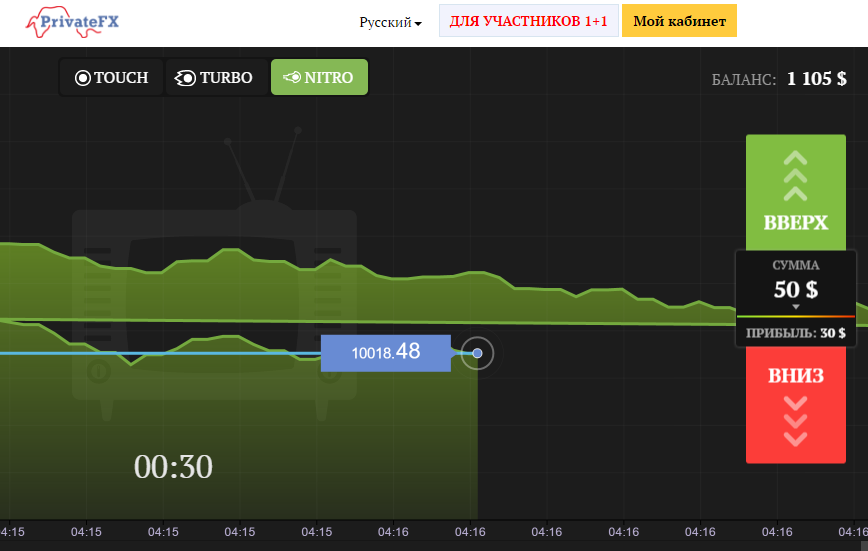Click the small arrow under 50 $

tap(795, 307)
